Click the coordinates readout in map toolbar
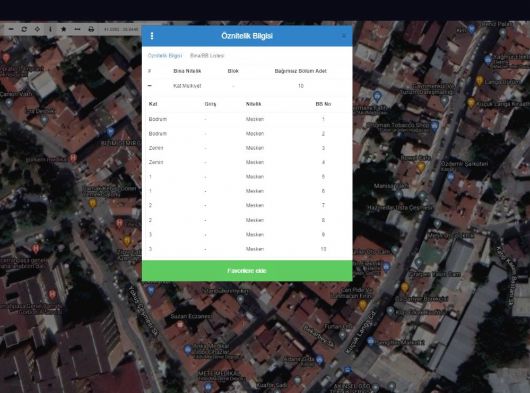The height and width of the screenshot is (393, 530). click(121, 29)
